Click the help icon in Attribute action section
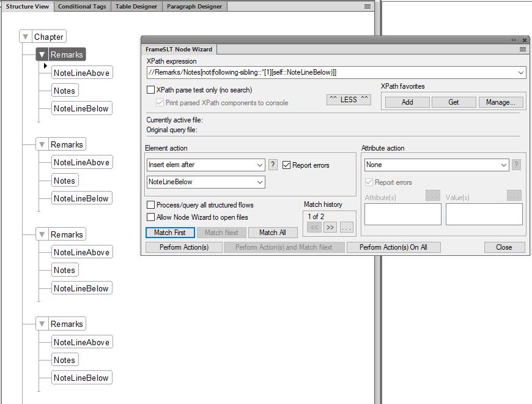The height and width of the screenshot is (404, 532). pyautogui.click(x=515, y=165)
